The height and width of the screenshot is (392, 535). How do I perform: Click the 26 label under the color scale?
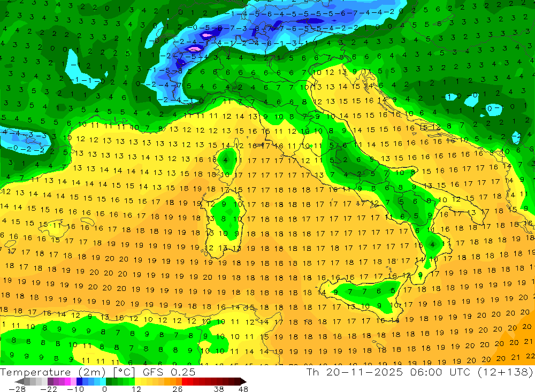click(x=178, y=389)
